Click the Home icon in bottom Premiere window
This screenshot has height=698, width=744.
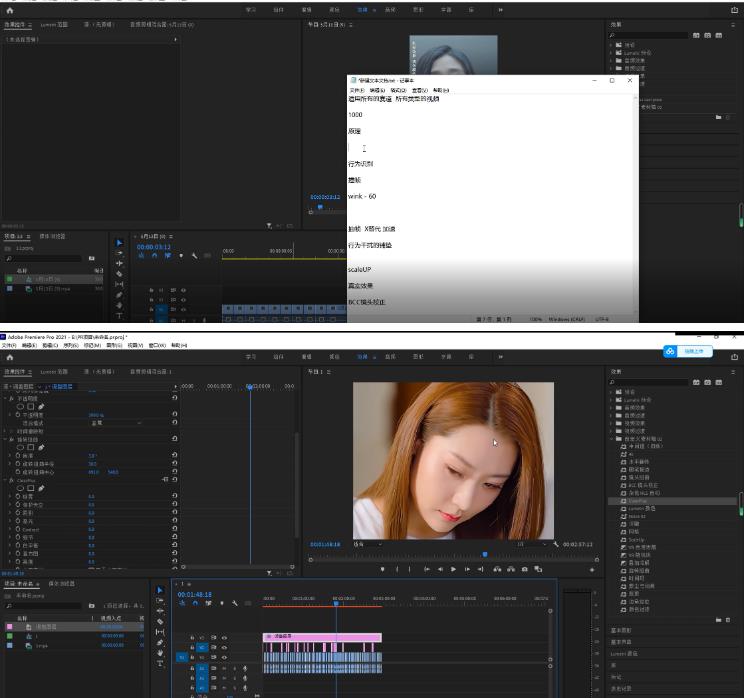[x=8, y=356]
